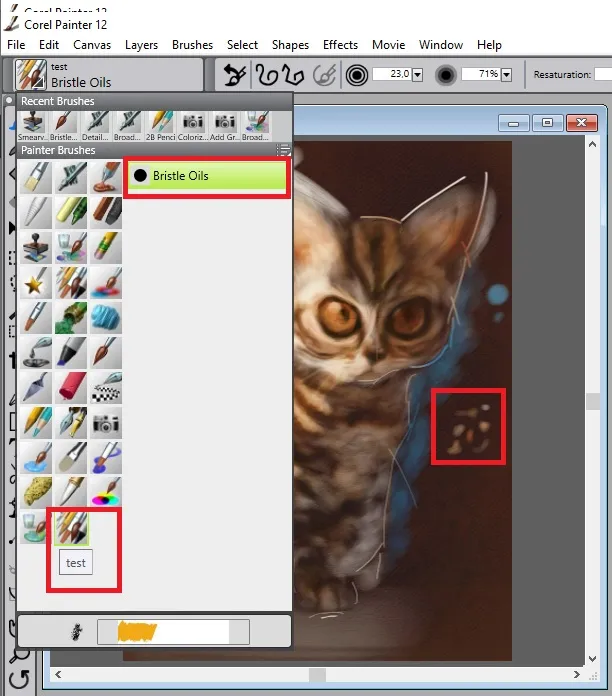Click the horizontal scrollbar left arrow
This screenshot has width=612, height=696.
(x=58, y=675)
